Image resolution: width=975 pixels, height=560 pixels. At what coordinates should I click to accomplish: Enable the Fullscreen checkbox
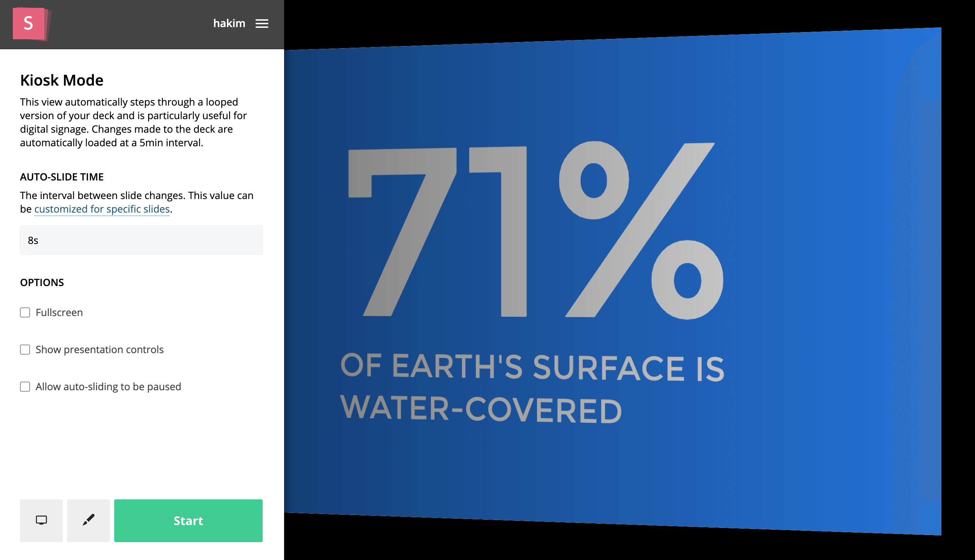coord(25,312)
